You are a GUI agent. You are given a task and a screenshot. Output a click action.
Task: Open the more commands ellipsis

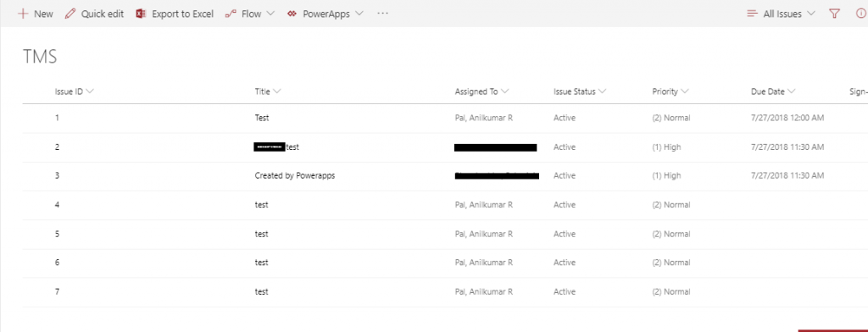tap(382, 14)
